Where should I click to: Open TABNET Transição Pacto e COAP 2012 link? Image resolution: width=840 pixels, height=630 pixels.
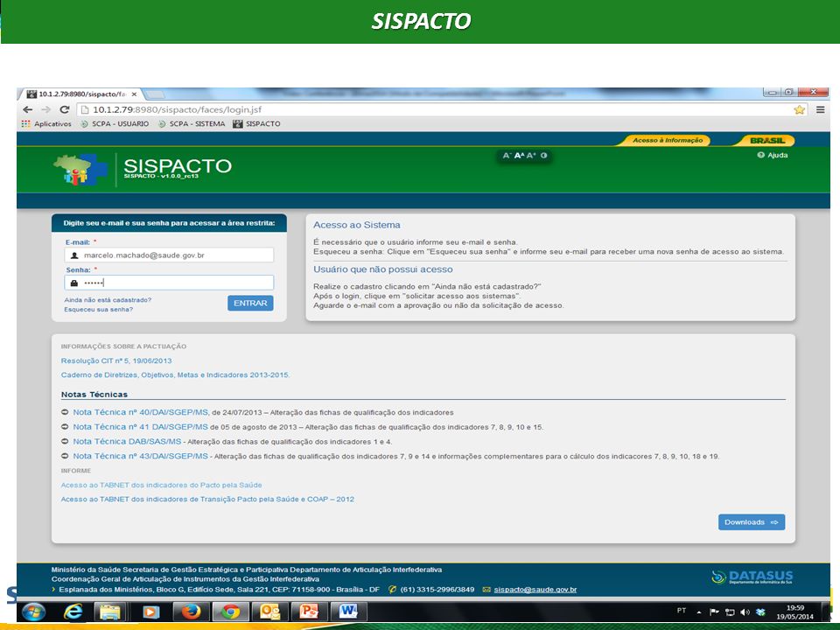click(207, 500)
